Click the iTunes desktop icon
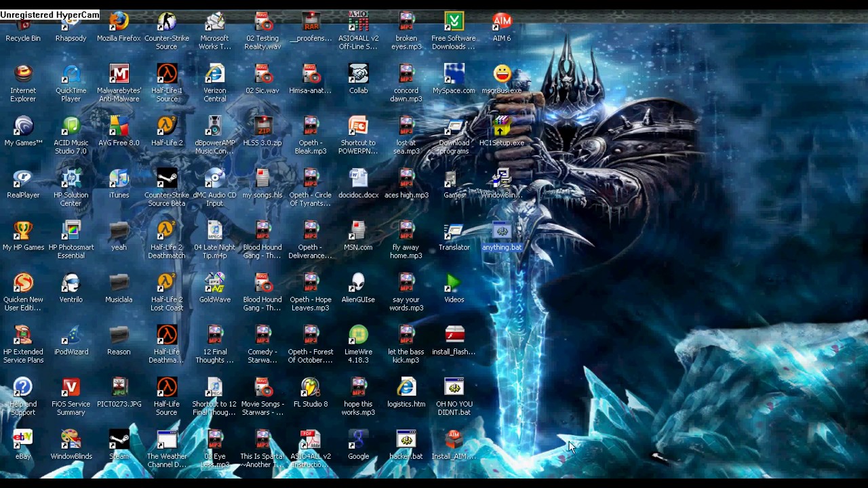 tap(119, 183)
